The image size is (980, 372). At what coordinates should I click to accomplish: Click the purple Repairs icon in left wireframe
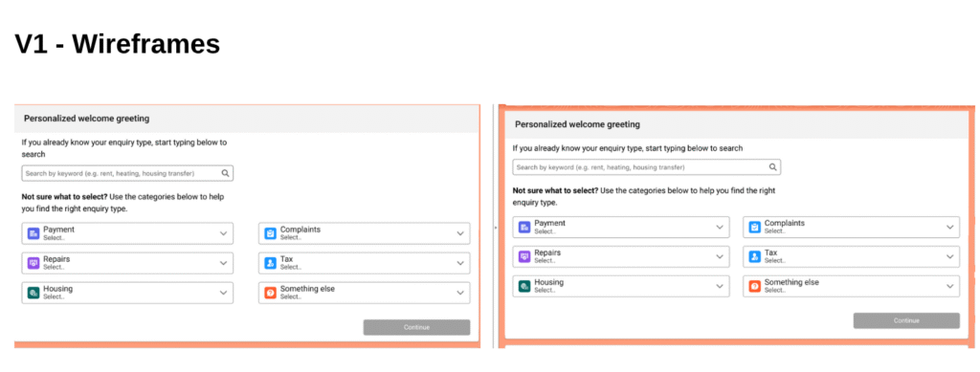click(x=33, y=263)
